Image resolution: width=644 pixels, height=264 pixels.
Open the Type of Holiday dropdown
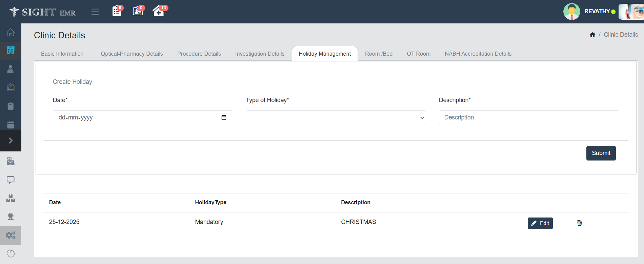pos(336,118)
